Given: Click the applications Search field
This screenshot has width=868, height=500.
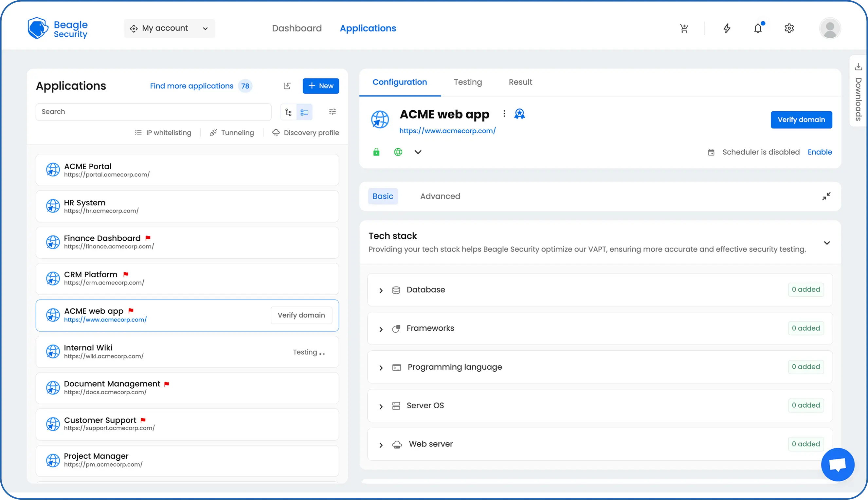Looking at the screenshot, I should point(154,112).
